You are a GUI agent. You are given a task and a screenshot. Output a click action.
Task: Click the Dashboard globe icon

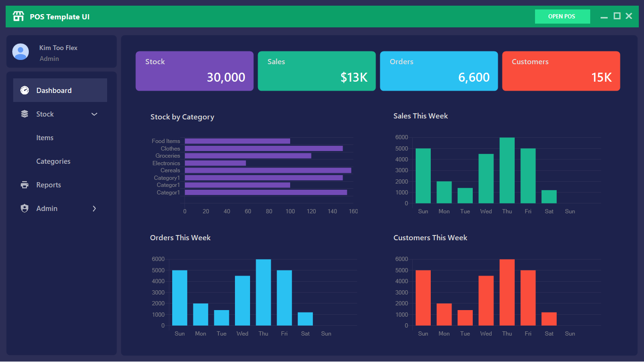(24, 90)
